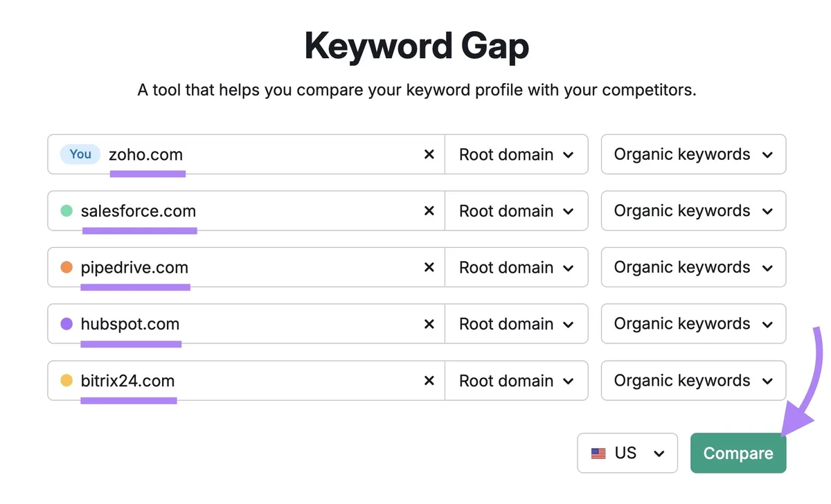
Task: Open the US country selector
Action: 627,453
